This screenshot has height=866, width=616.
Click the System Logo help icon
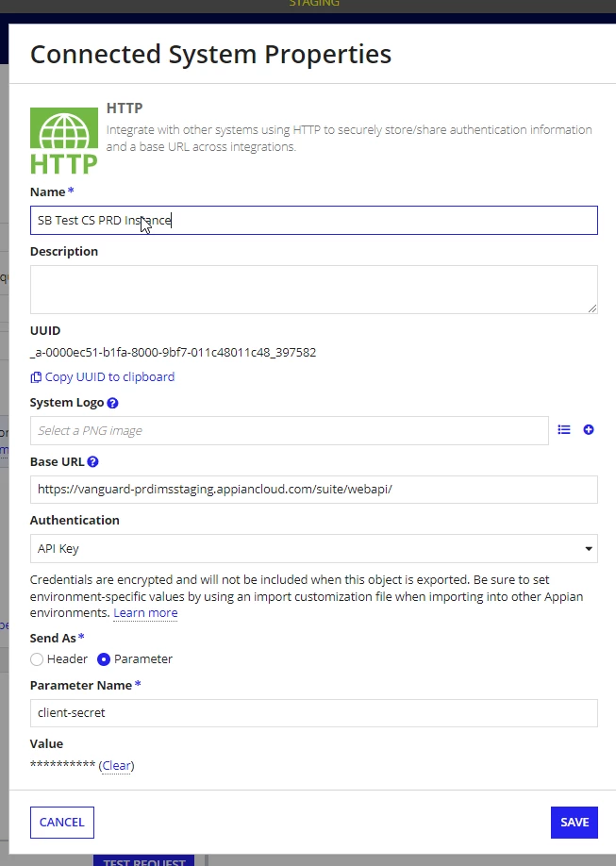112,403
